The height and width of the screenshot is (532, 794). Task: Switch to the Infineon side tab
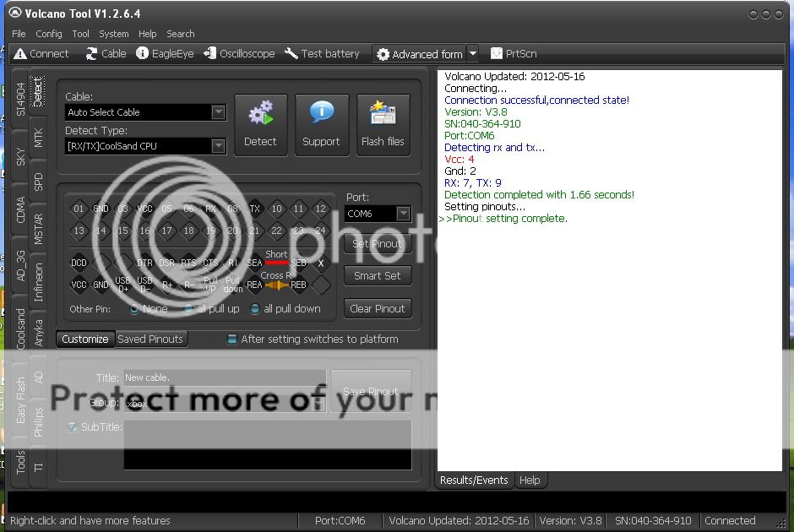click(38, 282)
